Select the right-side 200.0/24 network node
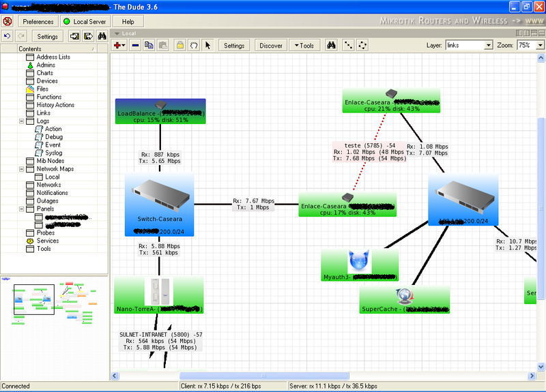This screenshot has width=546, height=392. [x=463, y=200]
